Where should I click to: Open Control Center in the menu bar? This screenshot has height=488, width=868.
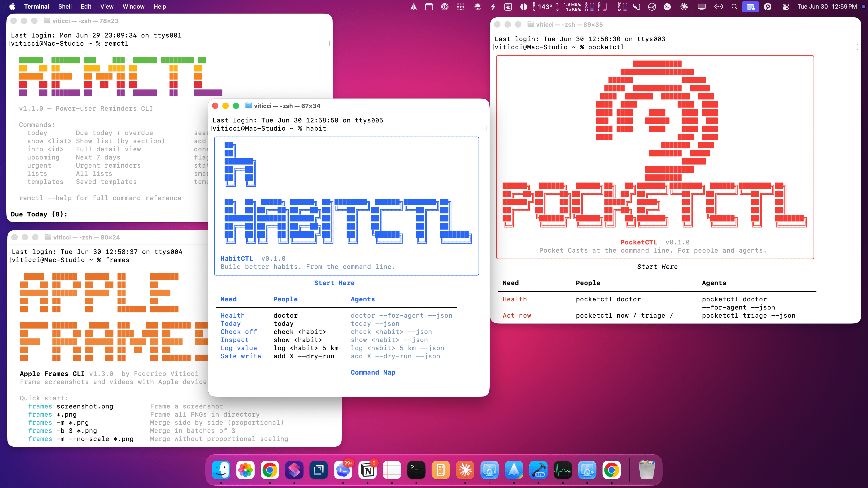pyautogui.click(x=785, y=7)
